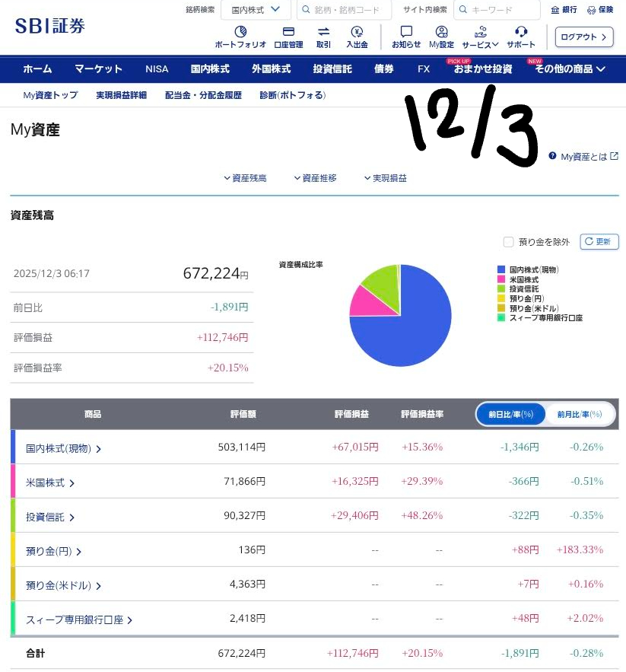Open the 国内株式(現物) row link

click(x=64, y=448)
